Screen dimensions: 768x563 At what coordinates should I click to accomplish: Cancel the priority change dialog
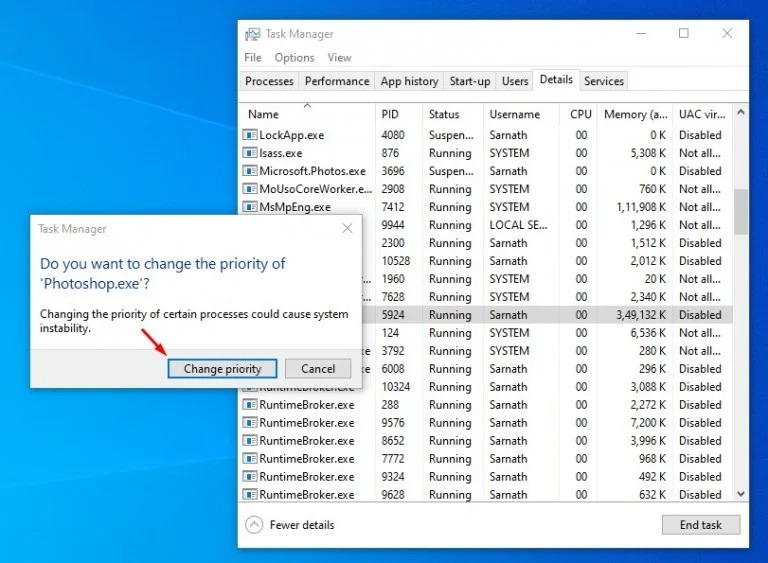(318, 368)
